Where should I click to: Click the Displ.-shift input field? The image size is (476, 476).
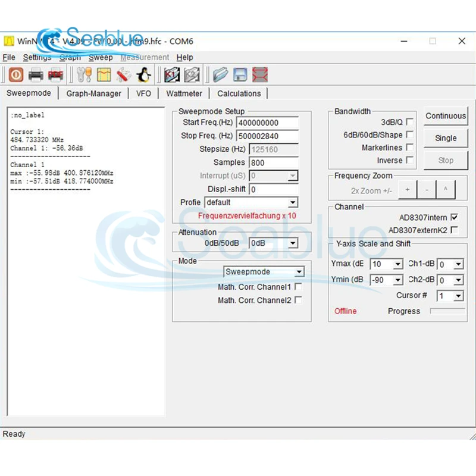[x=274, y=189]
